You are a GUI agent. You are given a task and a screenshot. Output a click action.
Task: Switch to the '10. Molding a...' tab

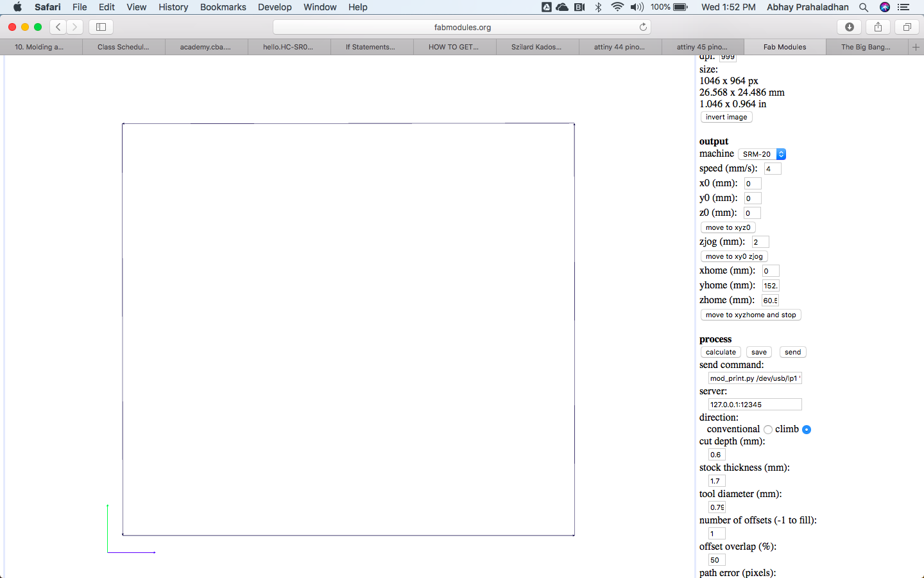39,47
